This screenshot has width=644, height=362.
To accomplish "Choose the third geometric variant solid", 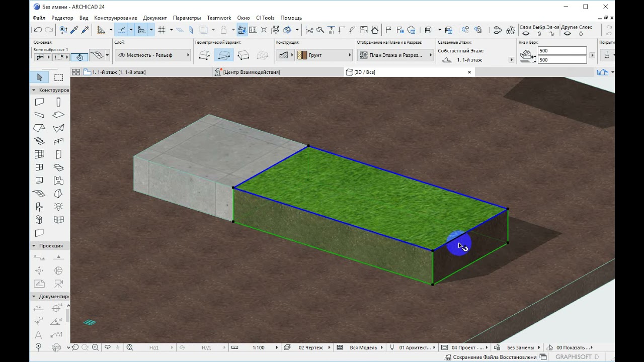I will (243, 55).
